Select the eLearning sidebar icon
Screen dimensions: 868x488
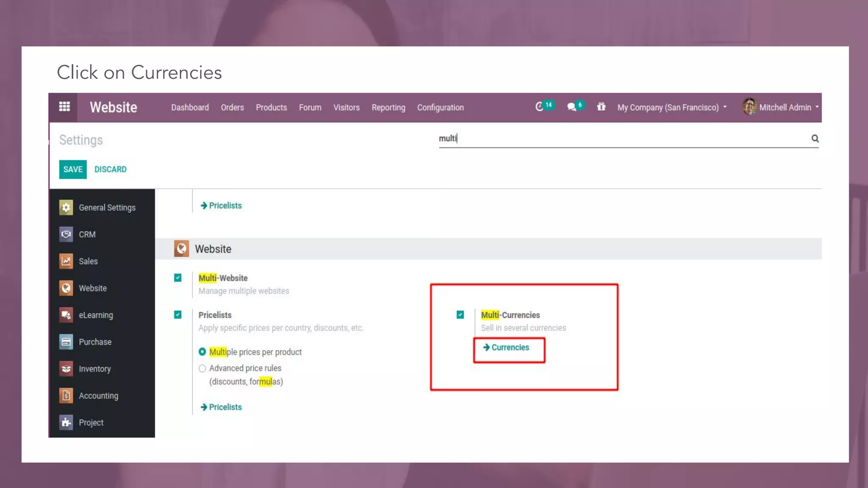pyautogui.click(x=66, y=315)
